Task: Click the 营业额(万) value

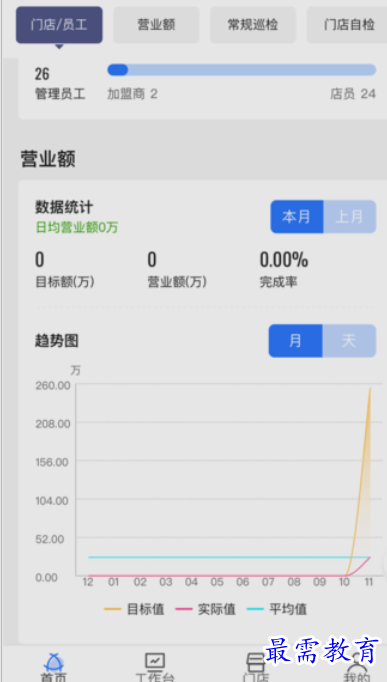Action: pos(152,260)
